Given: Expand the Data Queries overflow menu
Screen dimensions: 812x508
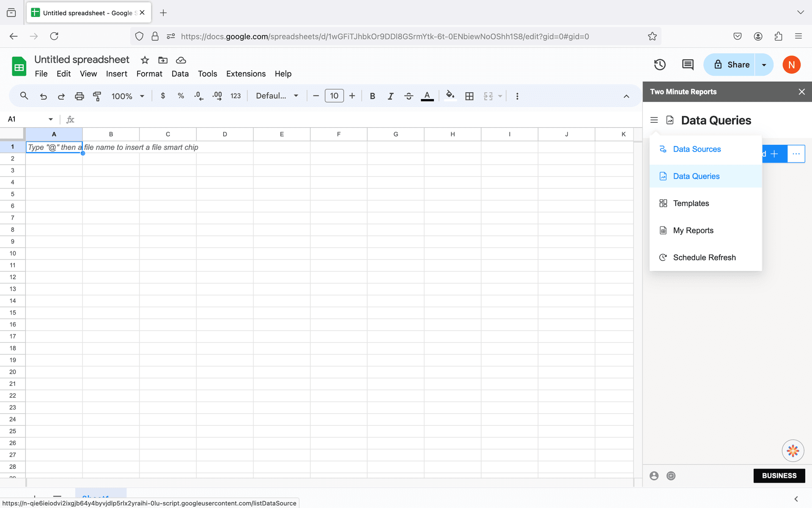Looking at the screenshot, I should point(796,153).
